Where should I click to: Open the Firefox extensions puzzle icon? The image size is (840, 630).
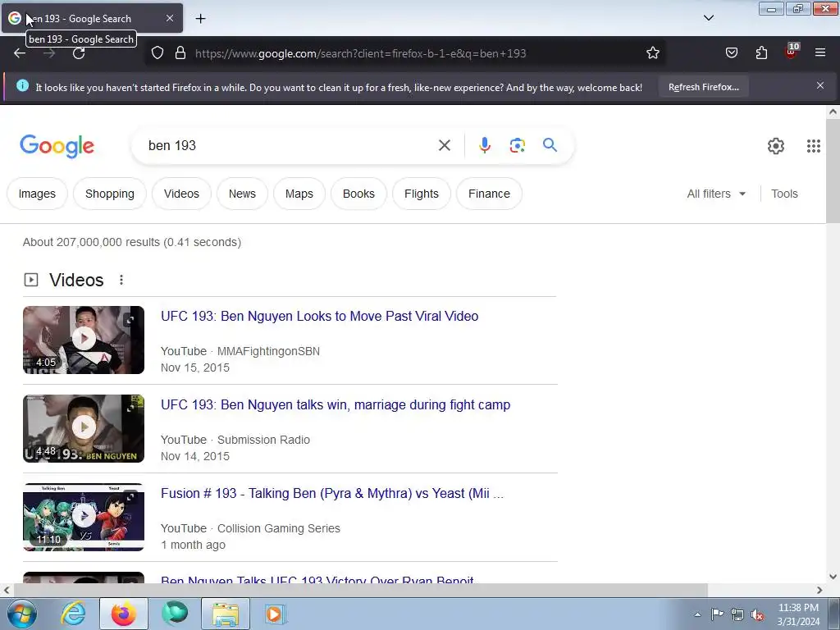pos(761,52)
